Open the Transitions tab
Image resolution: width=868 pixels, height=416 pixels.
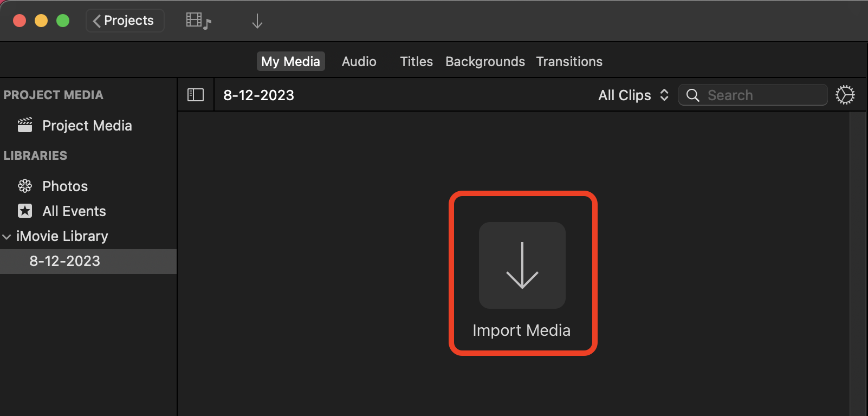pos(569,61)
